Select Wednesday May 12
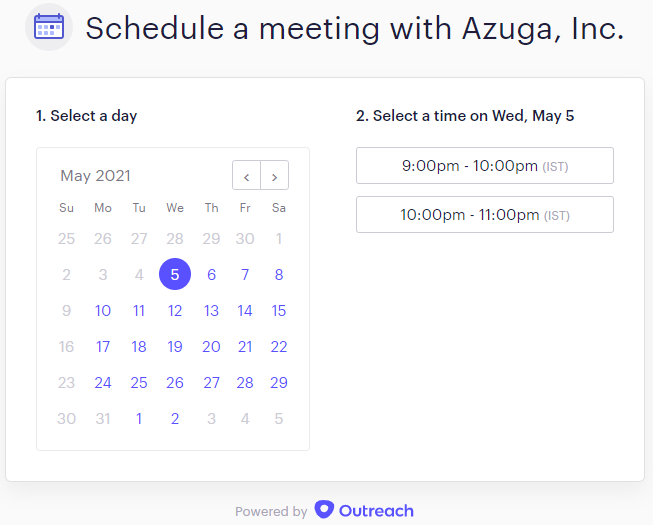Viewport: 653px width, 525px height. tap(175, 311)
